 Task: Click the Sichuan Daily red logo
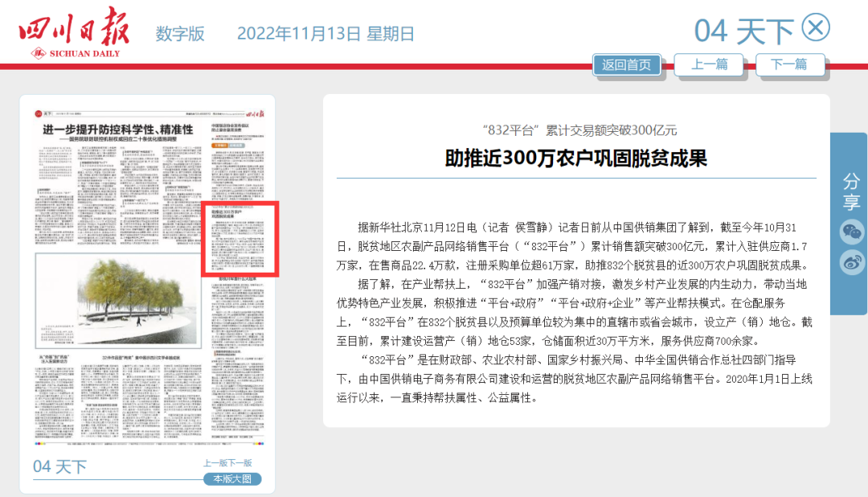pos(75,32)
